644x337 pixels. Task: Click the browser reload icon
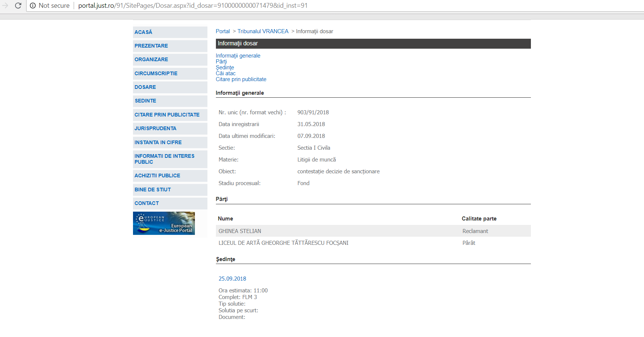(x=18, y=6)
